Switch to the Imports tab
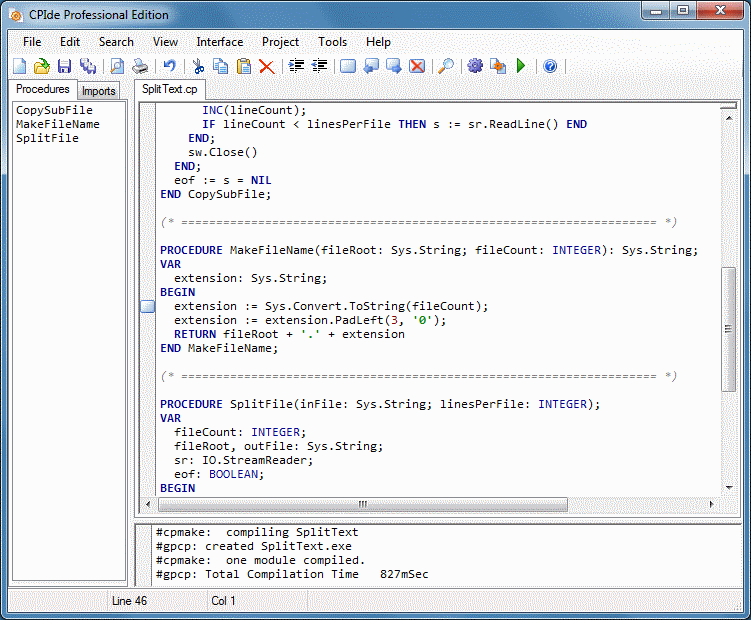This screenshot has width=751, height=620. (99, 91)
